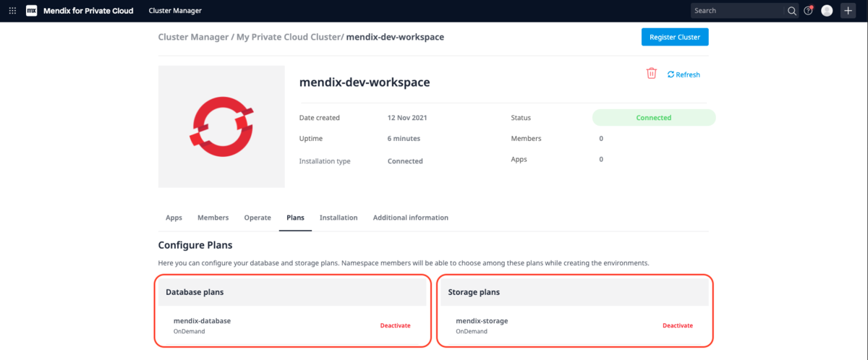
Task: Click the Installation type label
Action: click(325, 161)
